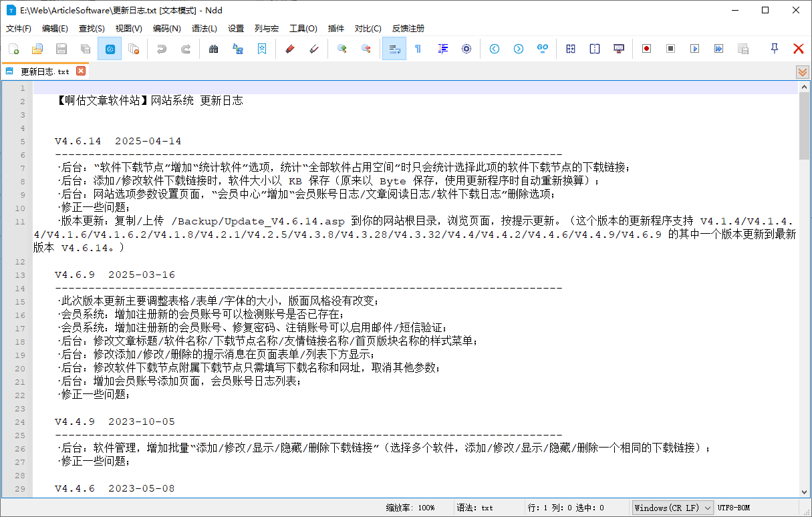
Task: Start macro recording with the red dot icon
Action: click(646, 49)
